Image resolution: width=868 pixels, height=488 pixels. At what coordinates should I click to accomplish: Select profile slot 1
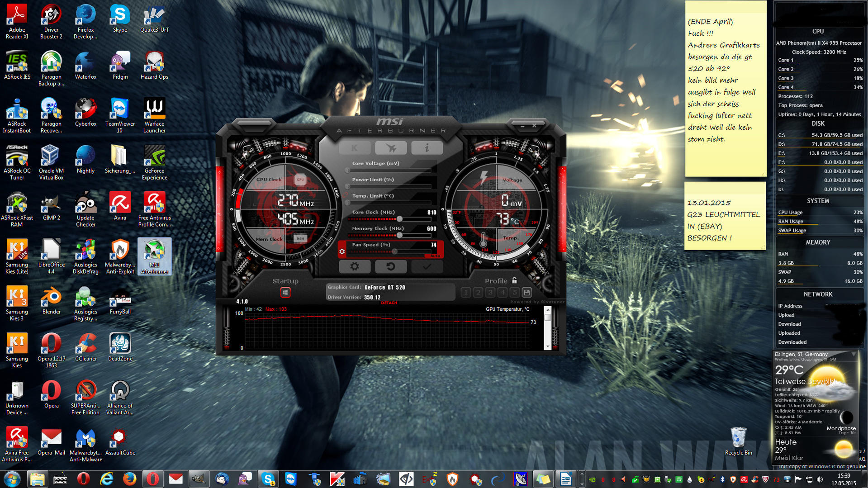[x=466, y=293]
